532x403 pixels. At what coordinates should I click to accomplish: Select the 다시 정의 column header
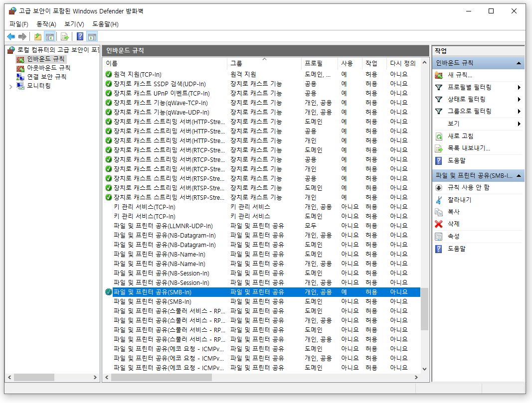(x=403, y=63)
